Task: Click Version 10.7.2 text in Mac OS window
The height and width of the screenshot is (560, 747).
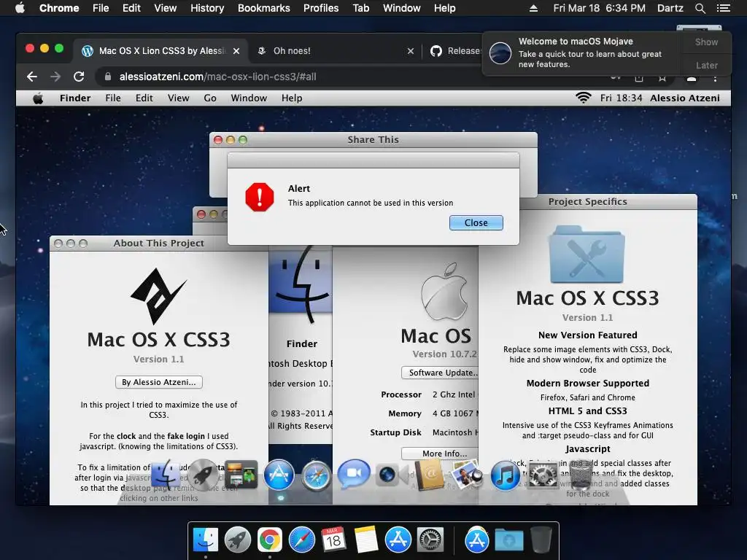Action: pyautogui.click(x=444, y=354)
